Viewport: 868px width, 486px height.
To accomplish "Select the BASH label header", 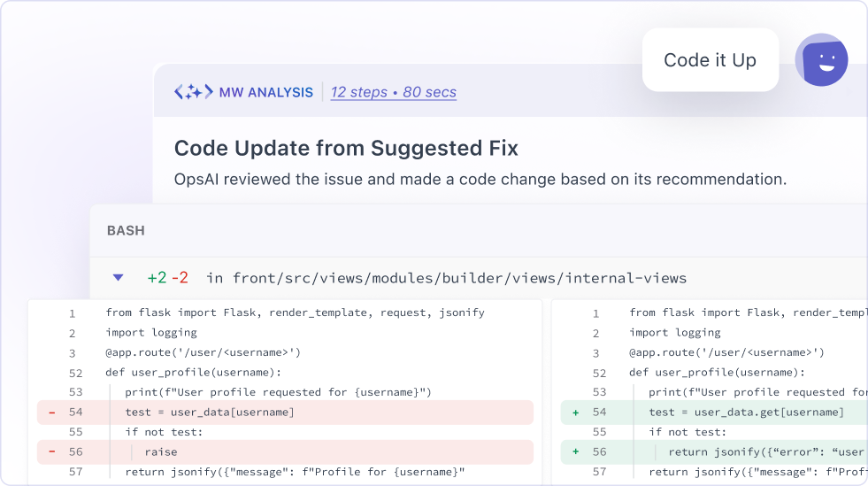I will (126, 230).
